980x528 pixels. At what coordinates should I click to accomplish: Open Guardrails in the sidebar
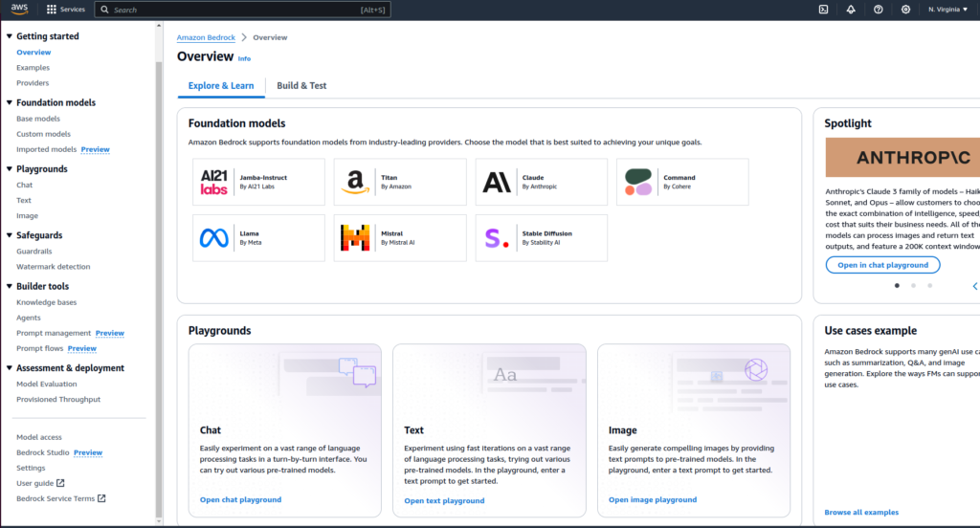tap(34, 252)
